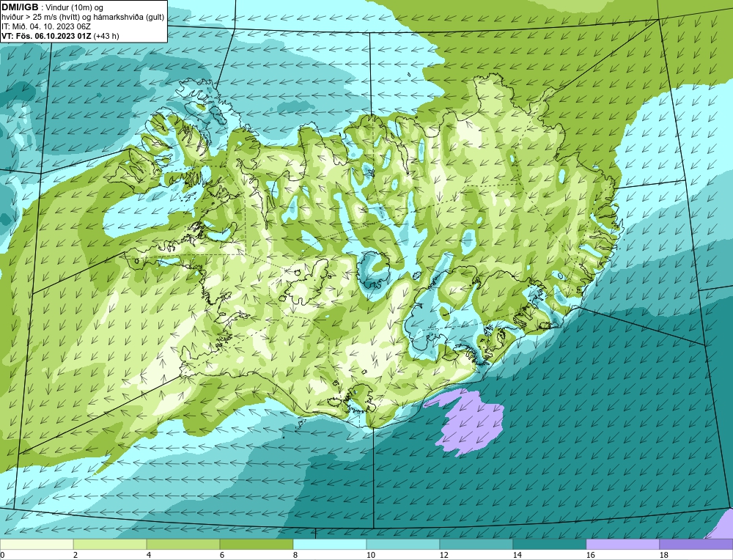Click the "VT: Fös. 06.10.2023 01Z" valid time

[46, 36]
